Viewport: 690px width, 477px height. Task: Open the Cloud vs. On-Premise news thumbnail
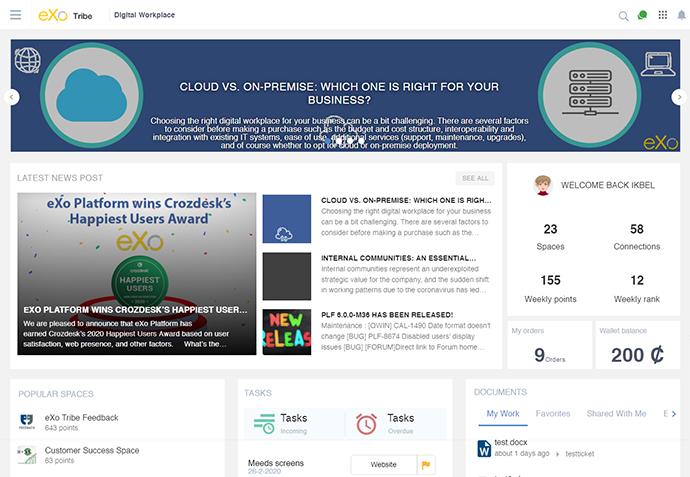tap(286, 219)
